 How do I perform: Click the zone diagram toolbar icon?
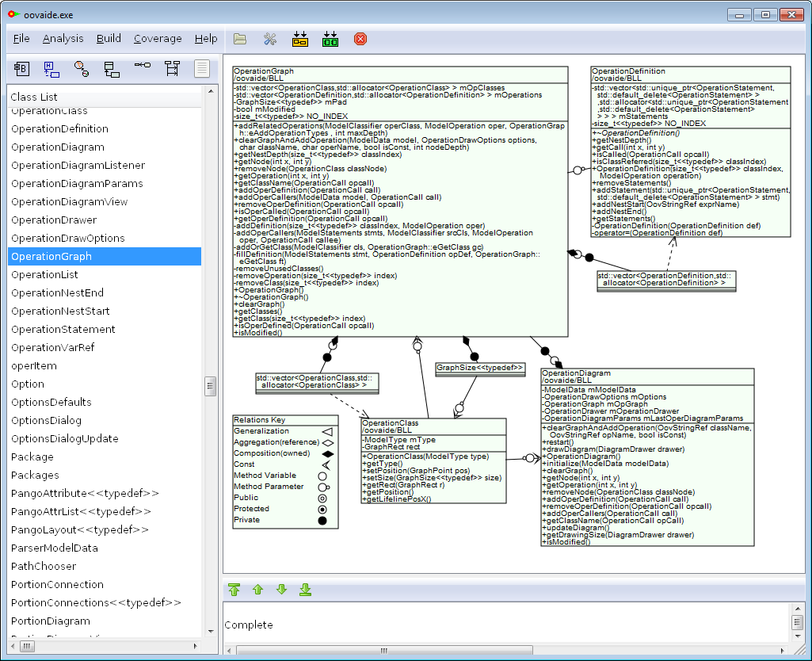click(82, 69)
